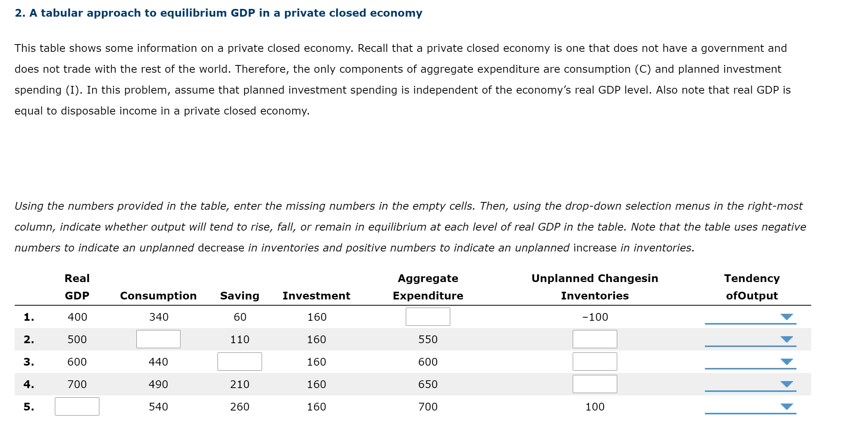
Task: Click the Saving input field in row 3
Action: pyautogui.click(x=240, y=361)
